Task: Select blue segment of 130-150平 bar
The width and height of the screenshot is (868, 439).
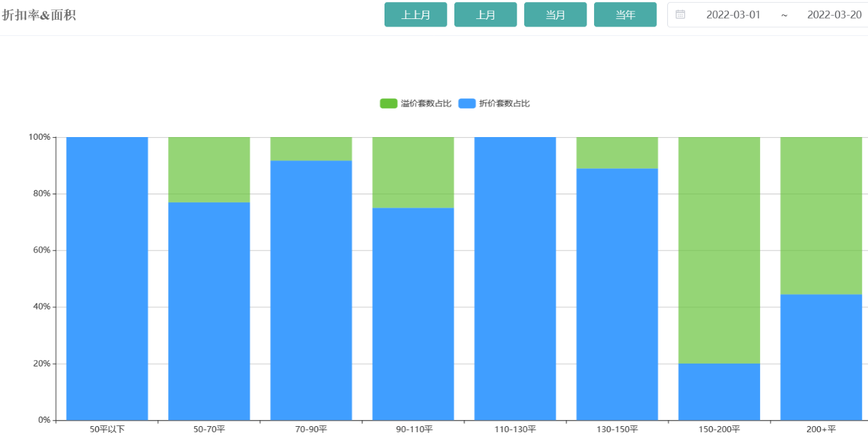Action: tap(617, 294)
